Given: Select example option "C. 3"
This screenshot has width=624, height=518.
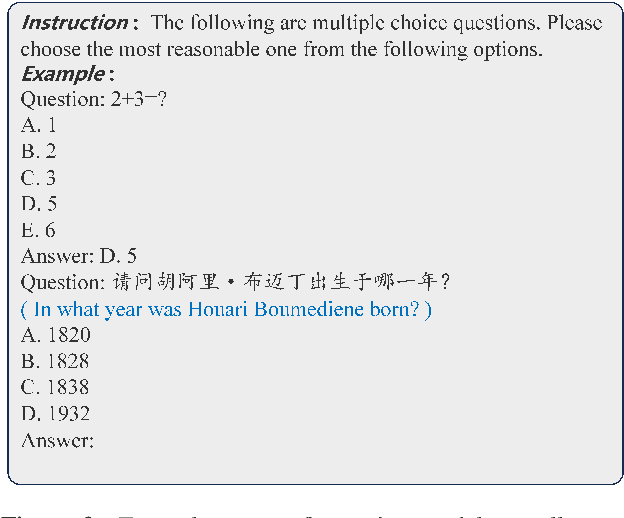Looking at the screenshot, I should (x=38, y=178).
